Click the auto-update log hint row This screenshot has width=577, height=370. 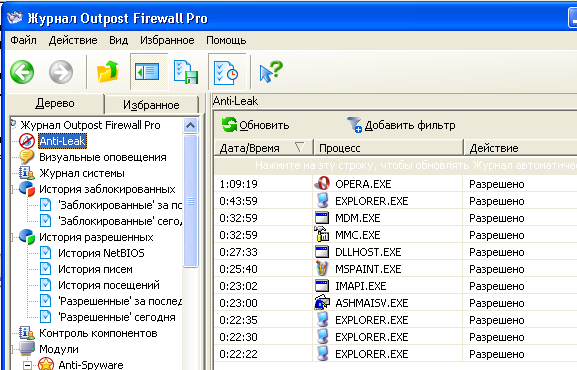[395, 165]
